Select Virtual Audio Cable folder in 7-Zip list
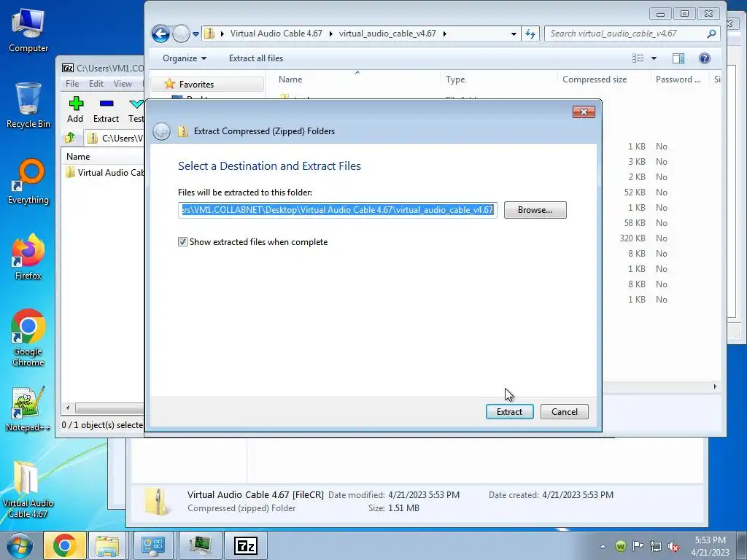Screen dimensions: 747x560 coord(105,172)
